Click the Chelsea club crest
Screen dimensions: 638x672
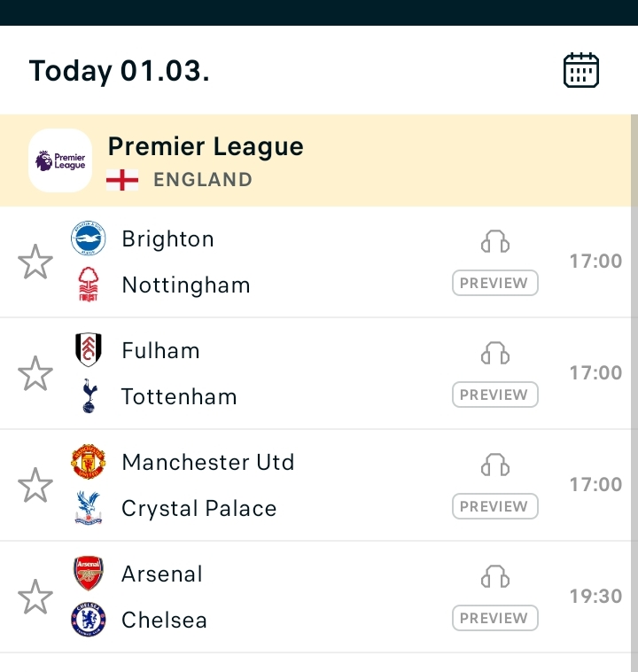coord(89,619)
